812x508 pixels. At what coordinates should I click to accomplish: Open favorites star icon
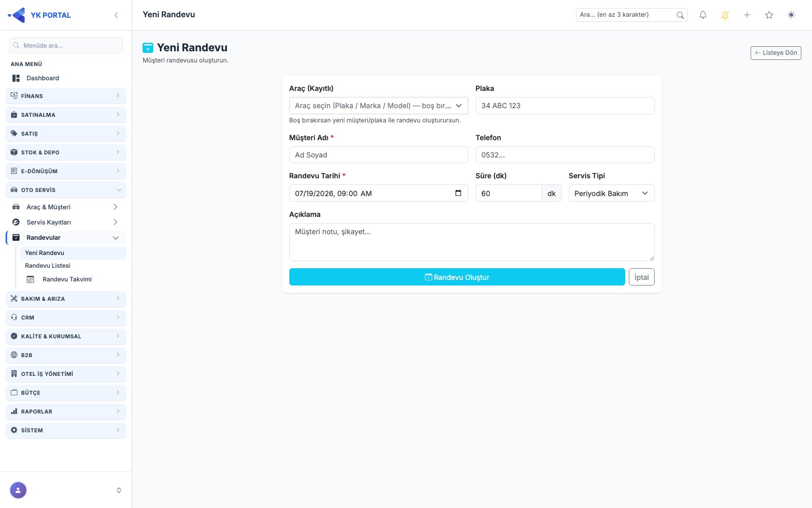click(769, 15)
